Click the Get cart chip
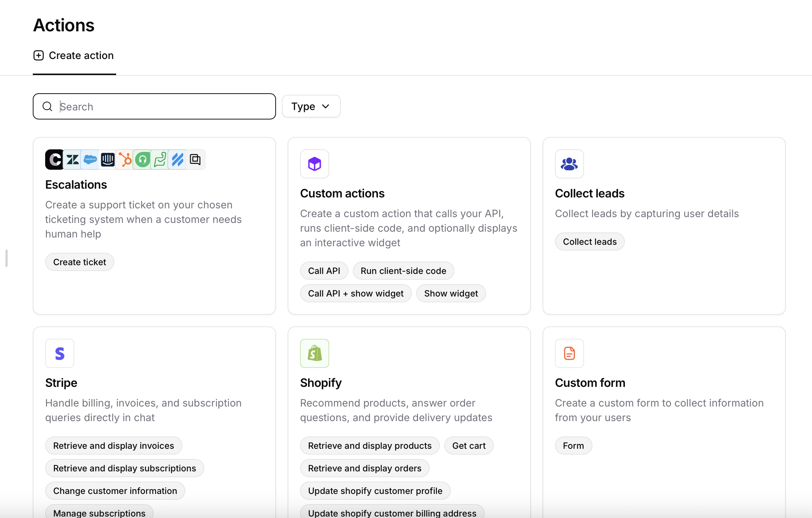 (469, 446)
